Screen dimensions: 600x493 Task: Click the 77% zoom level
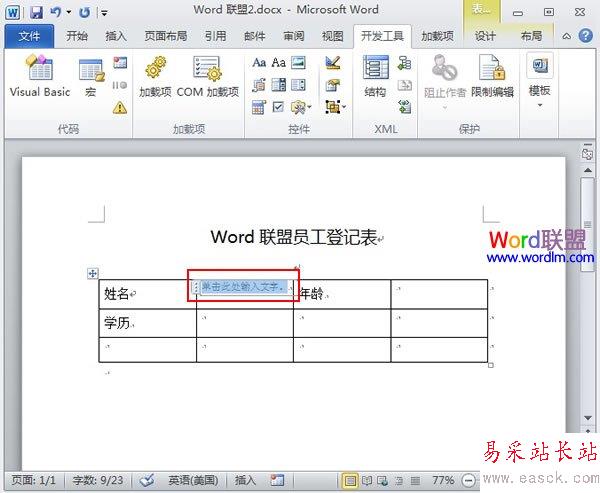click(443, 480)
